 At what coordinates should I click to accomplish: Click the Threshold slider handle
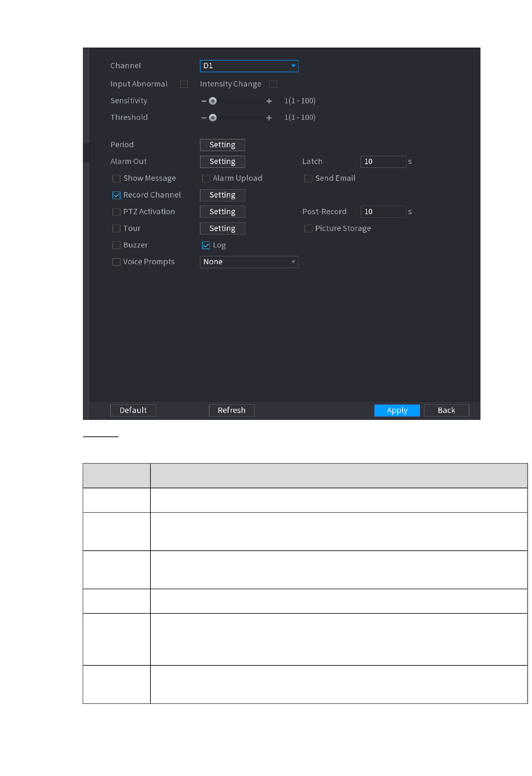coord(213,118)
